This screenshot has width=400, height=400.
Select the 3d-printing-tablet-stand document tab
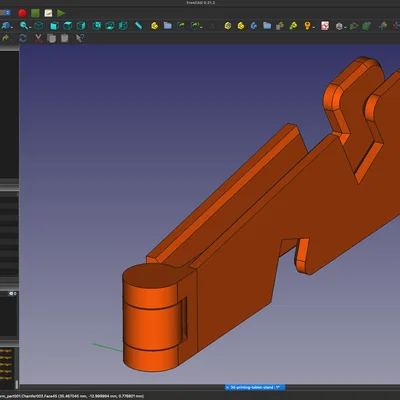[x=255, y=387]
